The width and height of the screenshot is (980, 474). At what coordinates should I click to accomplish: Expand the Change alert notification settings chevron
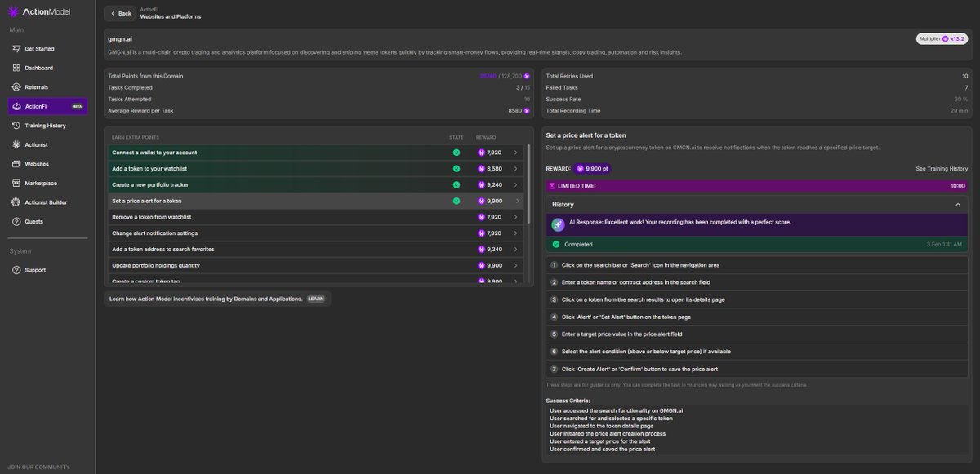point(515,233)
